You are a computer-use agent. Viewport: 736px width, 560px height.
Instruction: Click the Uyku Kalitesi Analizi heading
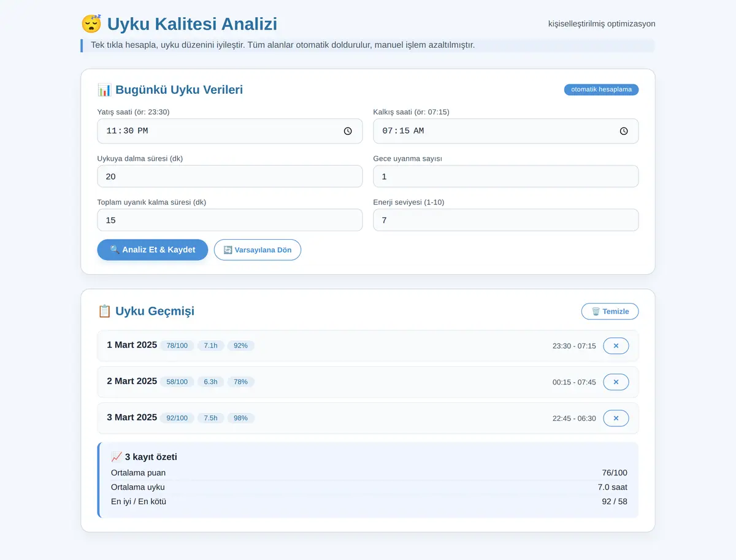(x=192, y=24)
